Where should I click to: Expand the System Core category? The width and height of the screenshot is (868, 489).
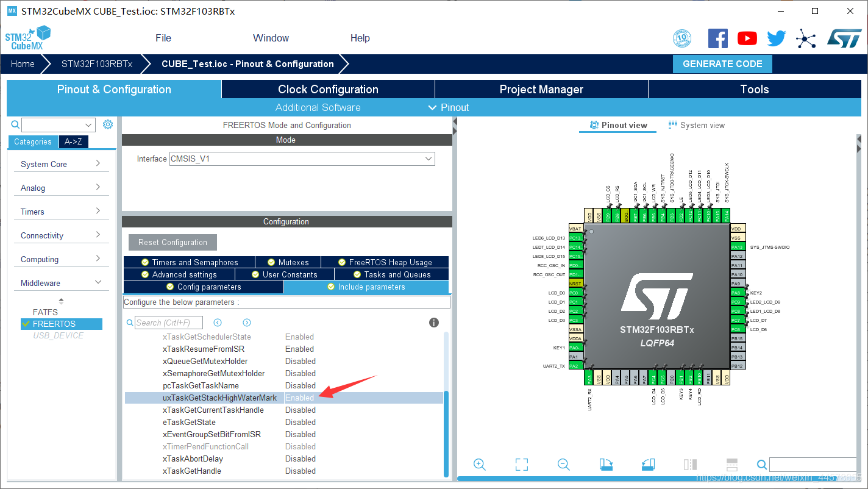(61, 164)
